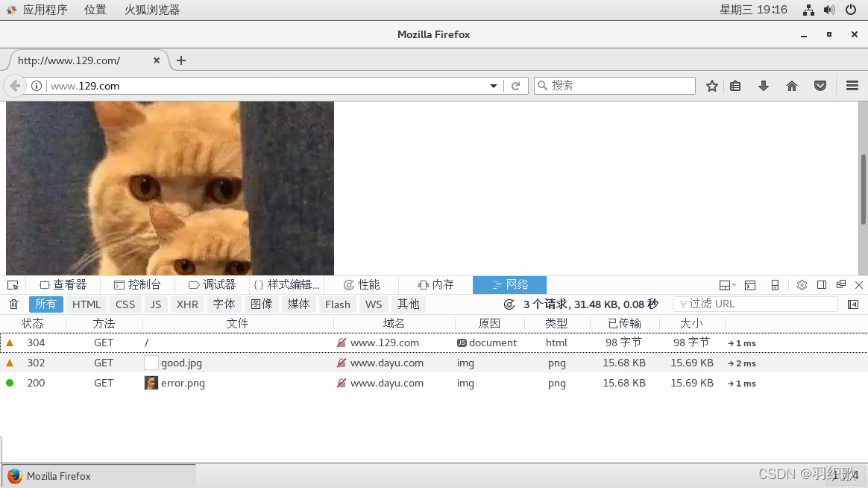Switch to the 样式编辑 style editor tab
This screenshot has width=868, height=488.
point(287,285)
